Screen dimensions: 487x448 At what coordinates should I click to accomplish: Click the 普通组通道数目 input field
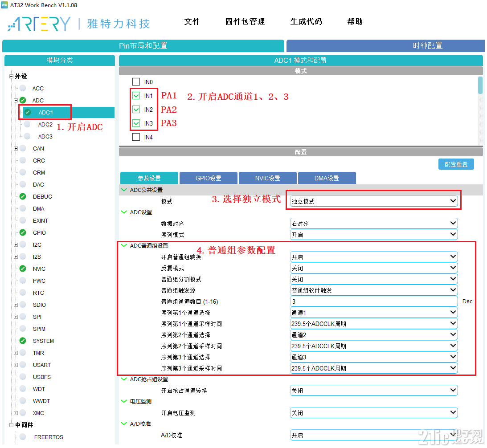tap(374, 301)
